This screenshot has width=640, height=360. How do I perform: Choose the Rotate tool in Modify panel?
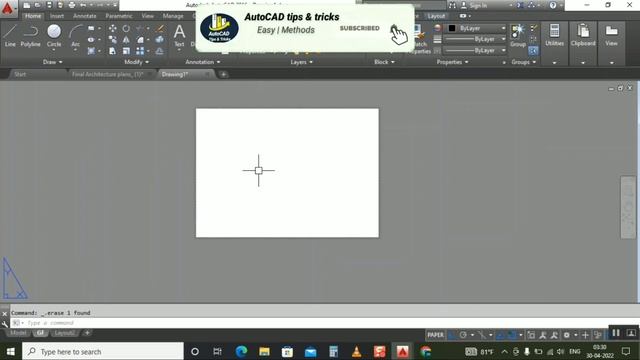click(x=126, y=28)
